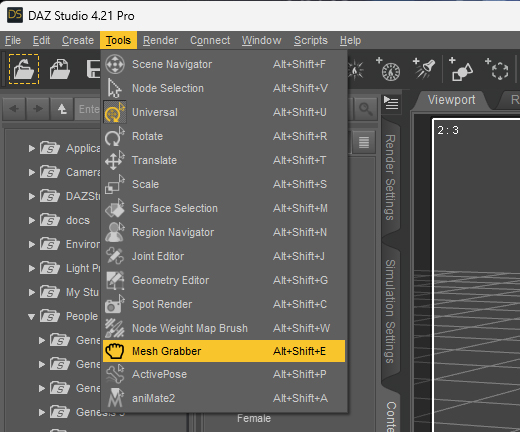The width and height of the screenshot is (520, 432).
Task: Expand the Light Presets folder
Action: 32,268
